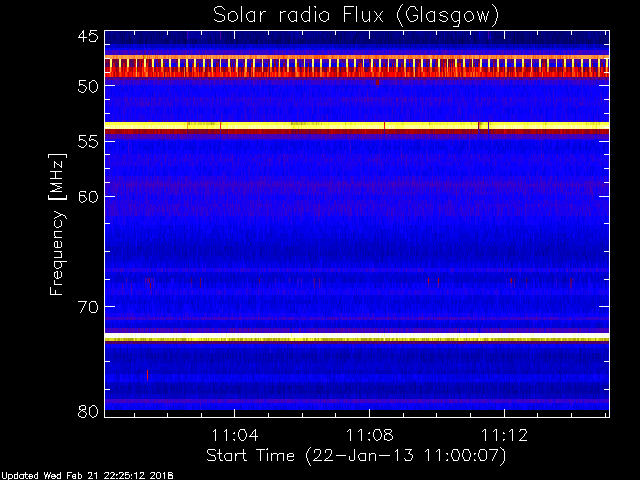The height and width of the screenshot is (480, 640).
Task: Select the 'Frequency [MHz]' axis label
Action: pos(57,224)
